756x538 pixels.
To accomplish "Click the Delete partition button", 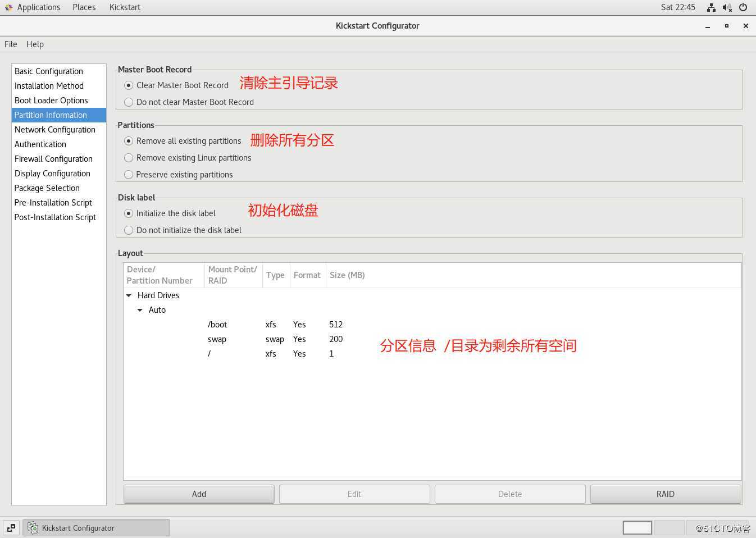I will 510,494.
